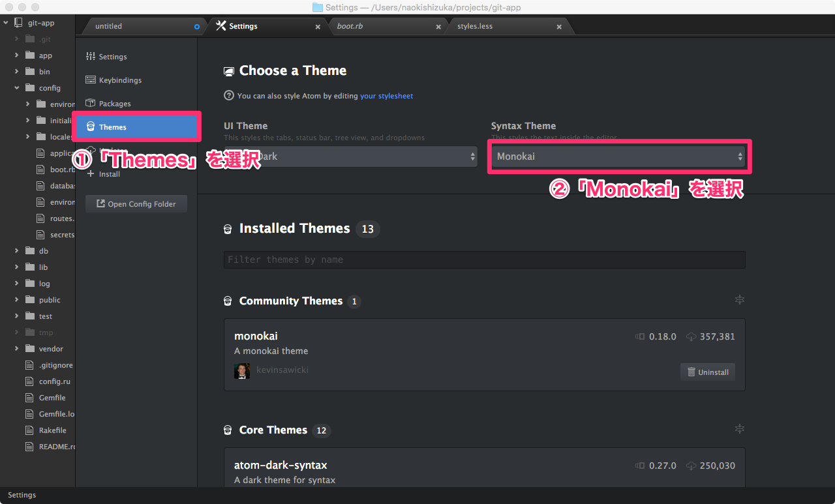Screen dimensions: 835x504
Task: Collapse the config folder
Action: [17, 88]
